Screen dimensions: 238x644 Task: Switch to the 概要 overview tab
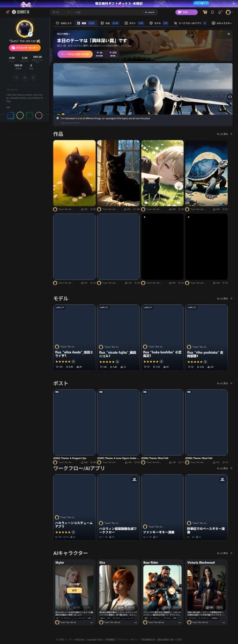coord(85,24)
